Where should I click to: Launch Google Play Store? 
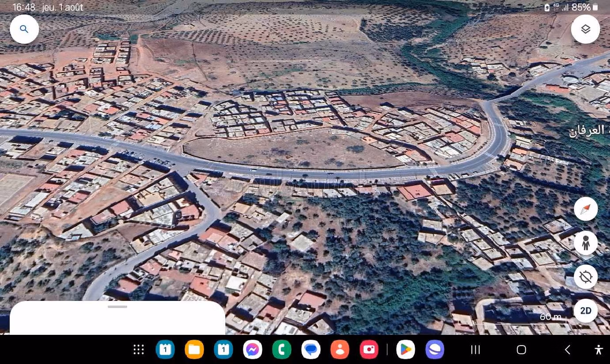[405, 350]
